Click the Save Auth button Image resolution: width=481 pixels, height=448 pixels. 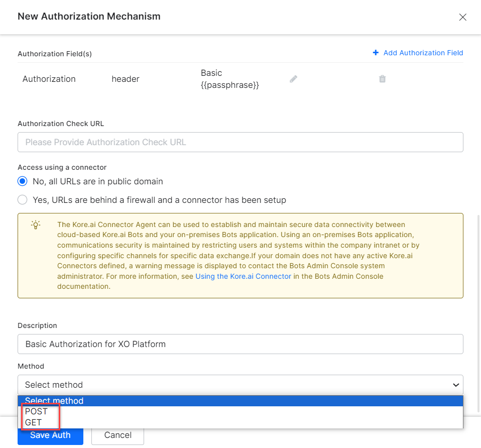click(50, 435)
